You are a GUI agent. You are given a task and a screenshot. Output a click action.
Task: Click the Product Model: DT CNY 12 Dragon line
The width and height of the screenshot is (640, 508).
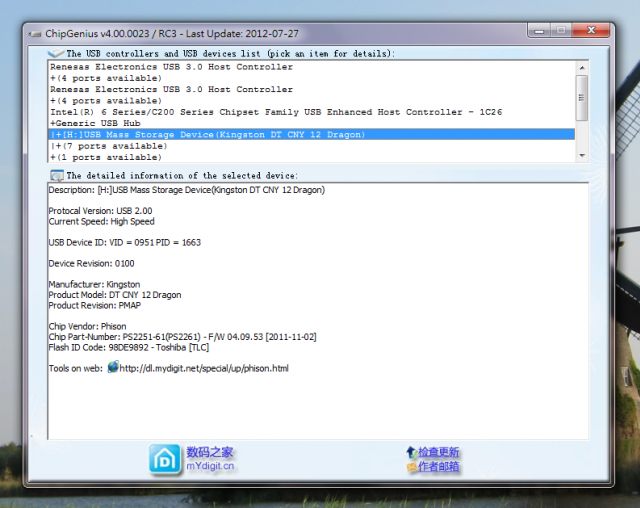click(x=115, y=295)
